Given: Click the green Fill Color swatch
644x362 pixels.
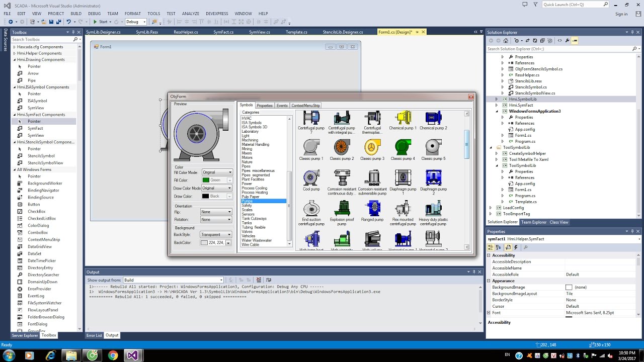Looking at the screenshot, I should (206, 180).
